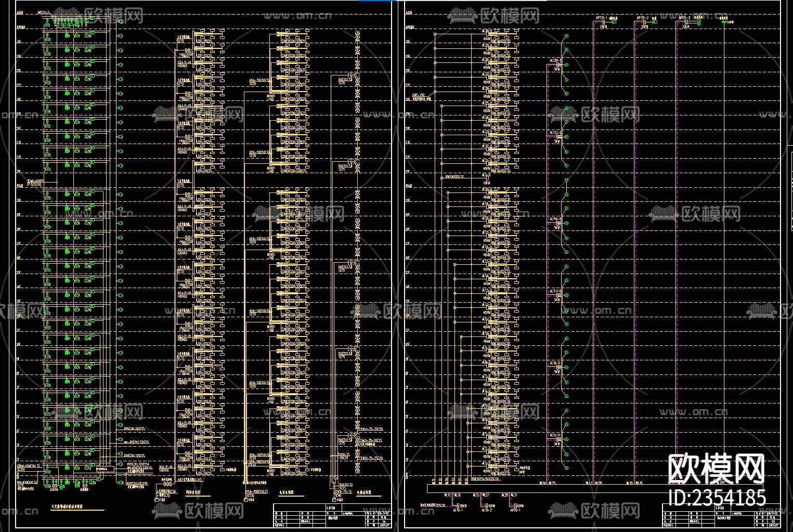
Task: Click the green square load symbol beside AP131-1
Action: (614, 22)
